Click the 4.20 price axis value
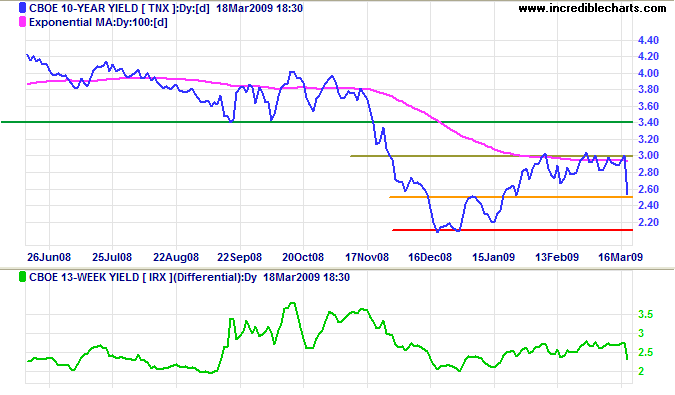Screen dimensions: 675x395 coord(648,56)
